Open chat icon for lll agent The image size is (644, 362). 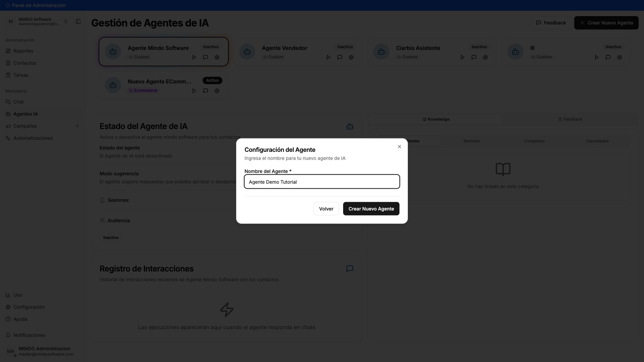point(608,57)
